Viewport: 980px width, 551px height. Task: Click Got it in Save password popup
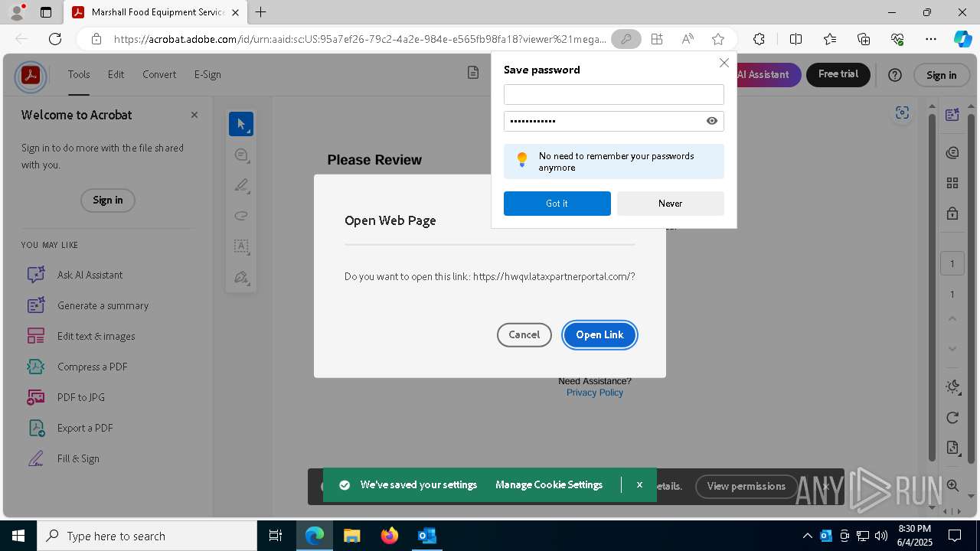pyautogui.click(x=557, y=204)
